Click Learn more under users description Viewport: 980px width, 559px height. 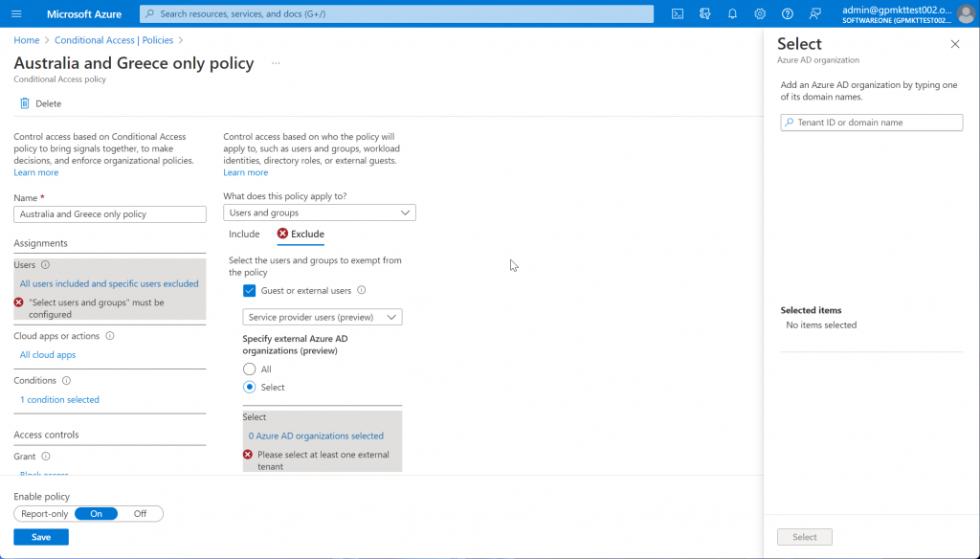tap(246, 172)
